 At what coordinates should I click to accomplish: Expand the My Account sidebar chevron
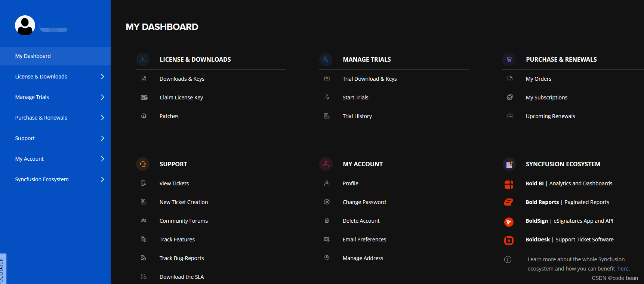pos(102,159)
